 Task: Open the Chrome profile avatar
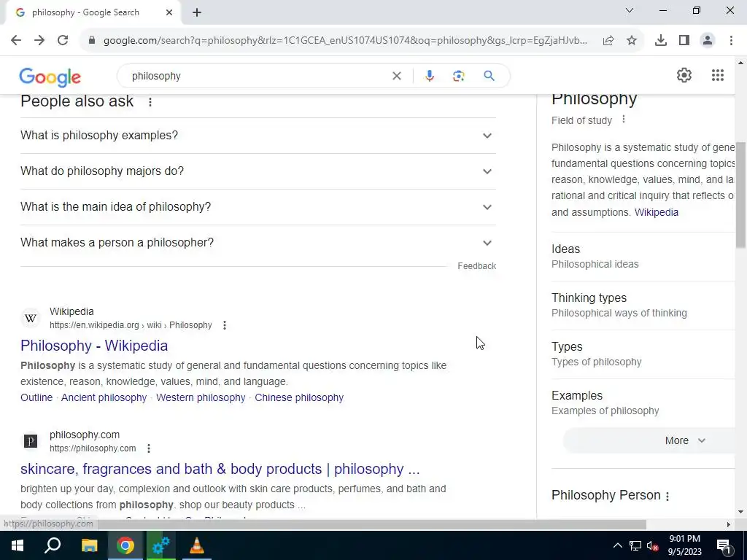(x=708, y=41)
